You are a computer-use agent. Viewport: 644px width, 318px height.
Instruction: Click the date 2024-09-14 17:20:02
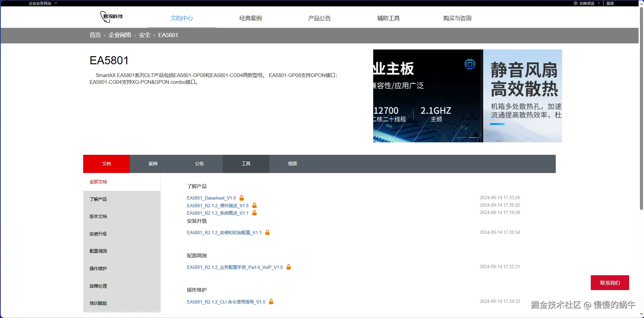[500, 205]
